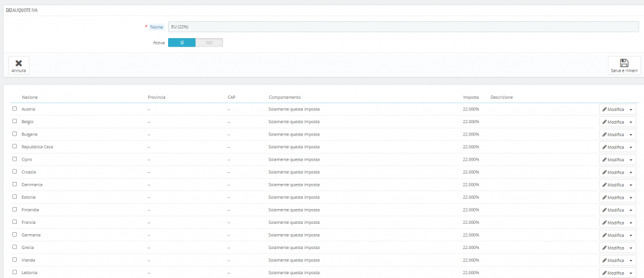The image size is (644, 278).
Task: Switch Attiva toggle to SI
Action: pyautogui.click(x=182, y=43)
